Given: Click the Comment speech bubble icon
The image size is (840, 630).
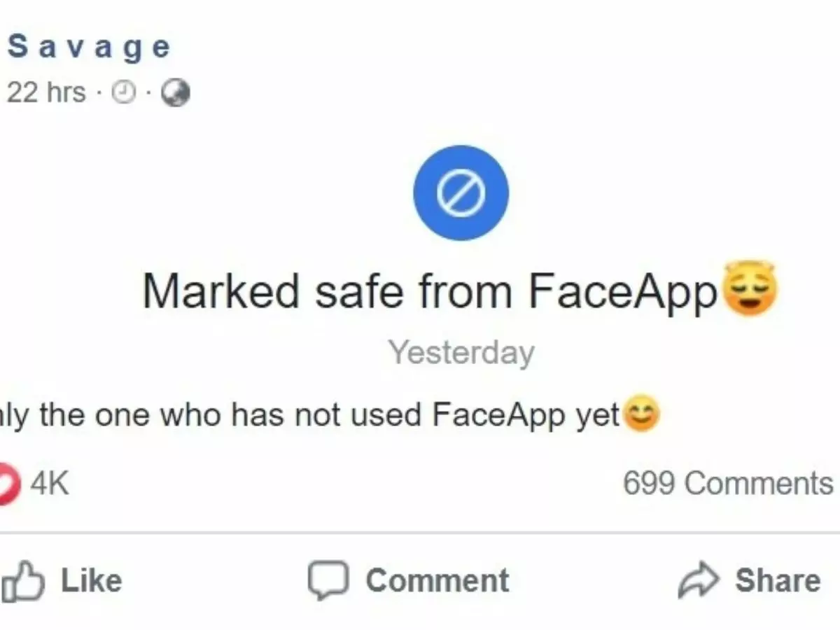Looking at the screenshot, I should [x=329, y=578].
